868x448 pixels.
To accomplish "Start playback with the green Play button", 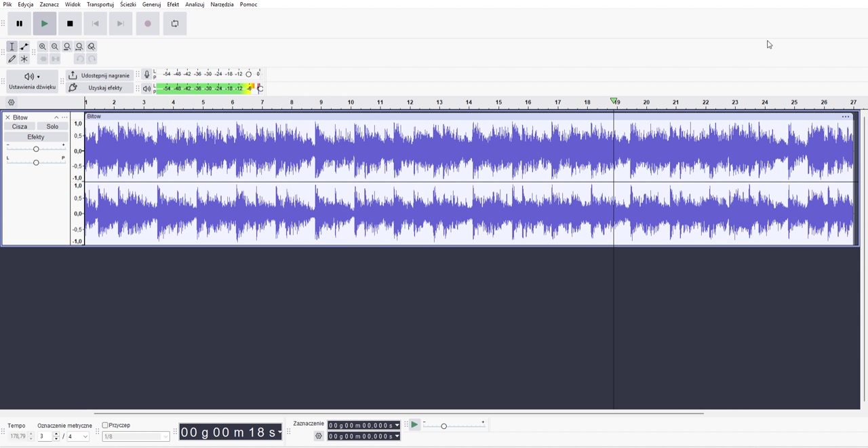I will (x=44, y=24).
